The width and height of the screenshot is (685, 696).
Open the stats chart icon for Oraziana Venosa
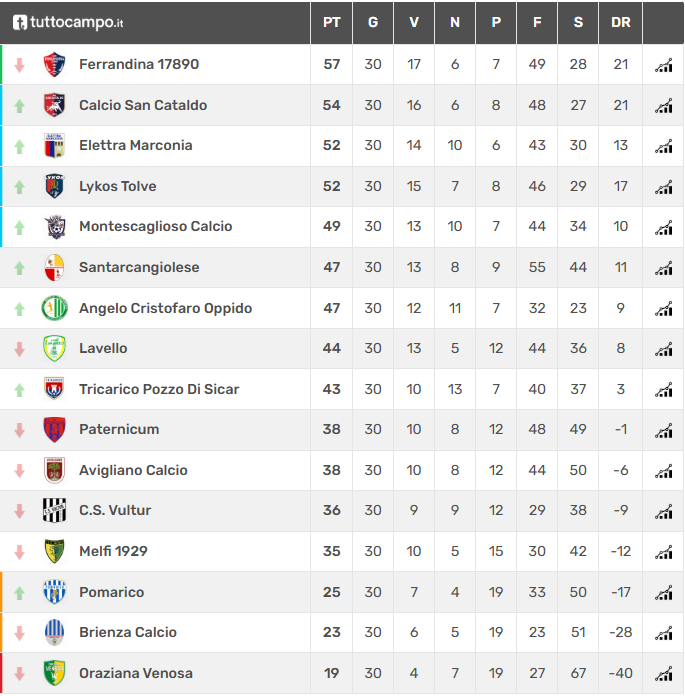pos(663,674)
